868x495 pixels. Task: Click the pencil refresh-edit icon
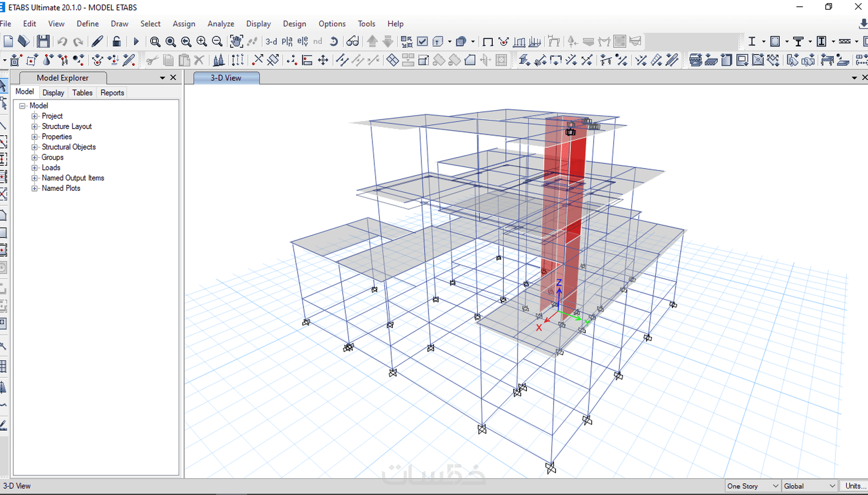[97, 41]
